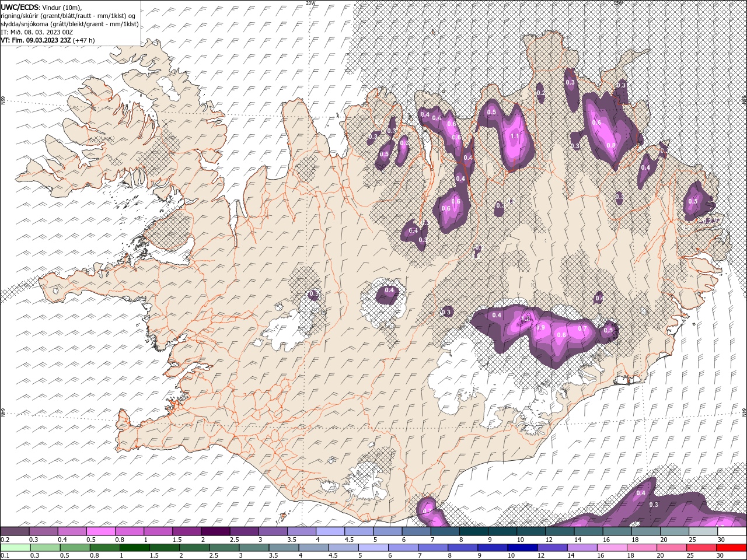Select the 0.7 snowfall label in the southeast patch
The image size is (747, 560).
pos(582,328)
